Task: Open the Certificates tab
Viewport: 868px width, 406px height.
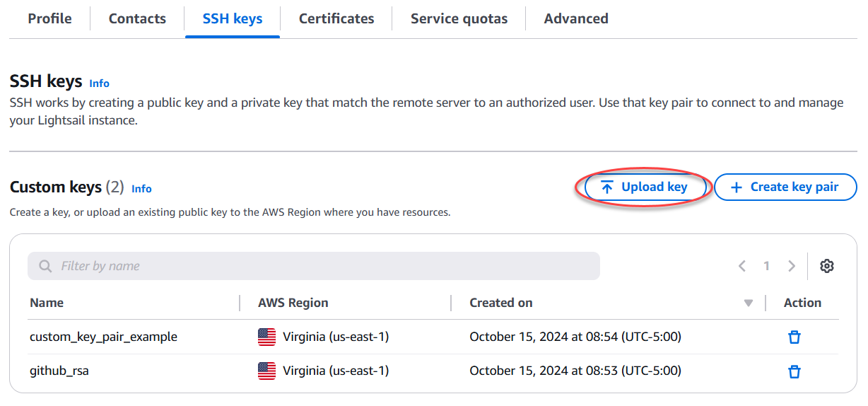Action: (336, 19)
